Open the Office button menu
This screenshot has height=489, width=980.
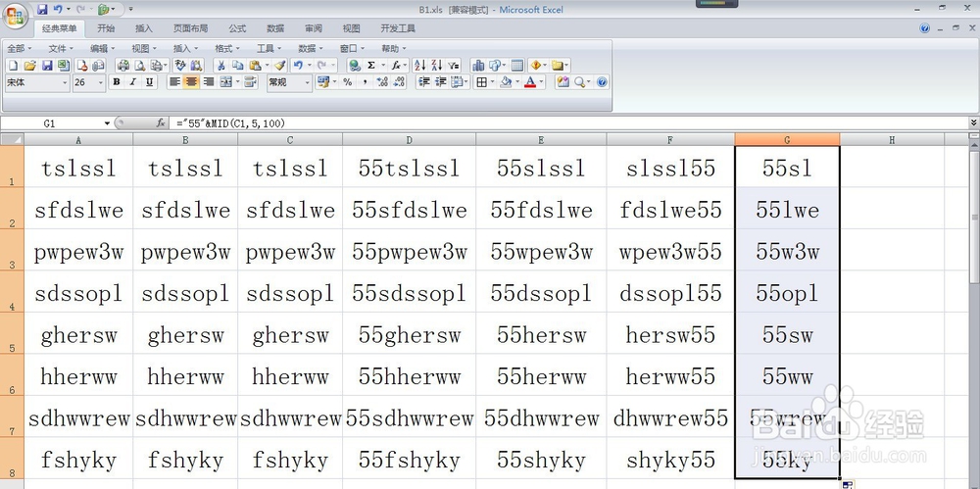14,16
